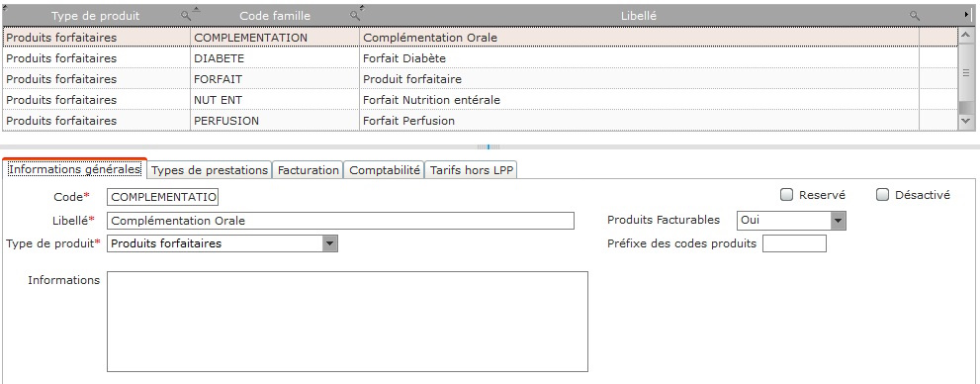Click scrollbar down arrow in table
The height and width of the screenshot is (384, 980).
pos(965,121)
